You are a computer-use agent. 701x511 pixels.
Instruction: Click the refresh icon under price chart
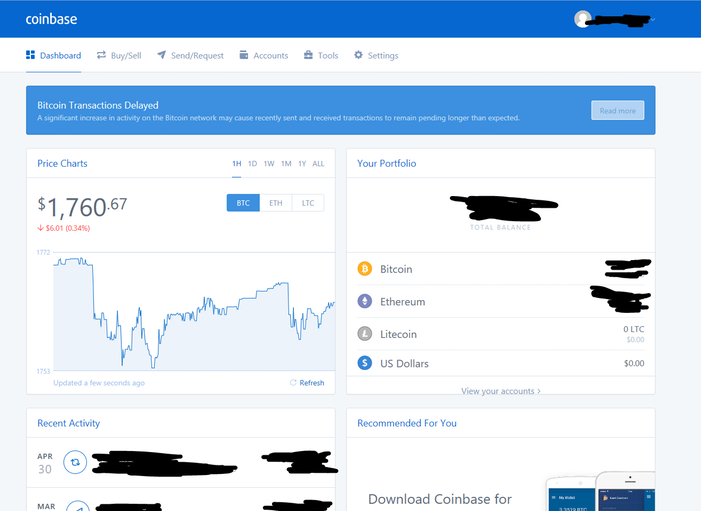coord(293,383)
